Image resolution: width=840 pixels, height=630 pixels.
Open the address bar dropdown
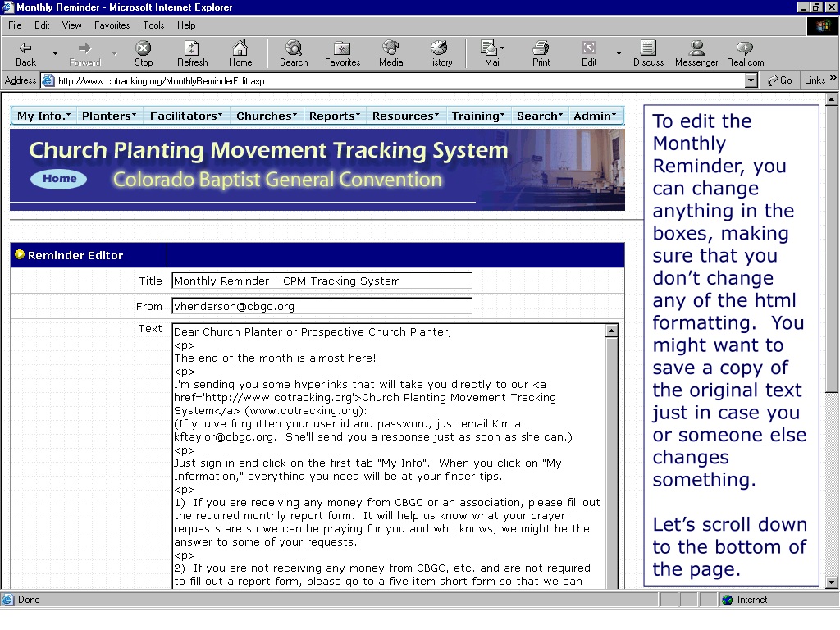tap(751, 81)
